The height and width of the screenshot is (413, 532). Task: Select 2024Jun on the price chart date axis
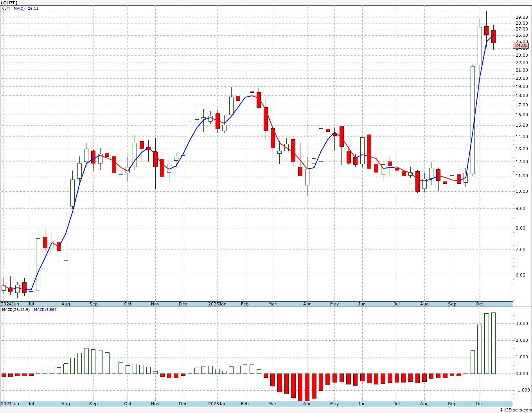point(10,304)
